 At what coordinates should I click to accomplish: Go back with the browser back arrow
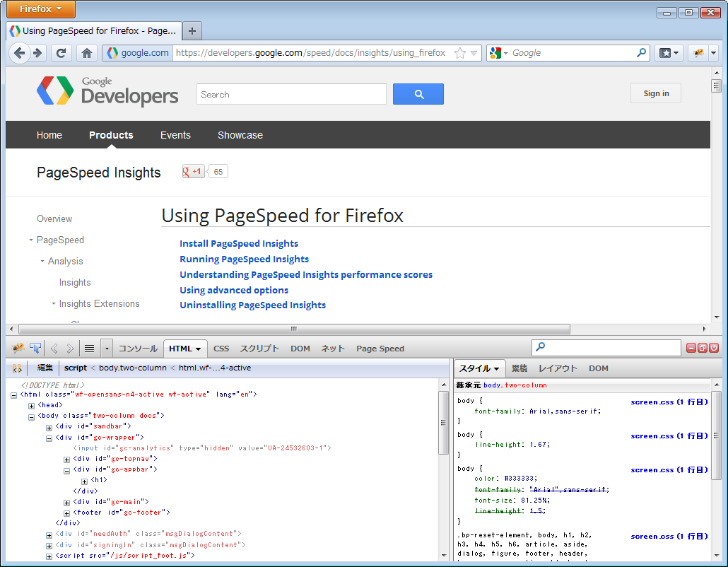pos(20,53)
